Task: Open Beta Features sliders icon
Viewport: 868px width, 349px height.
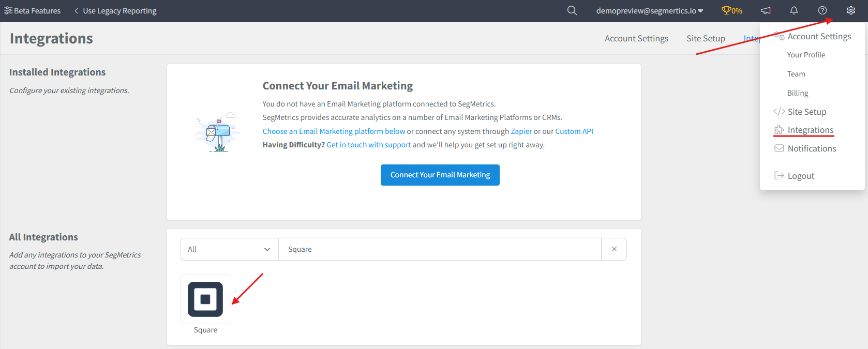Action: coord(8,10)
